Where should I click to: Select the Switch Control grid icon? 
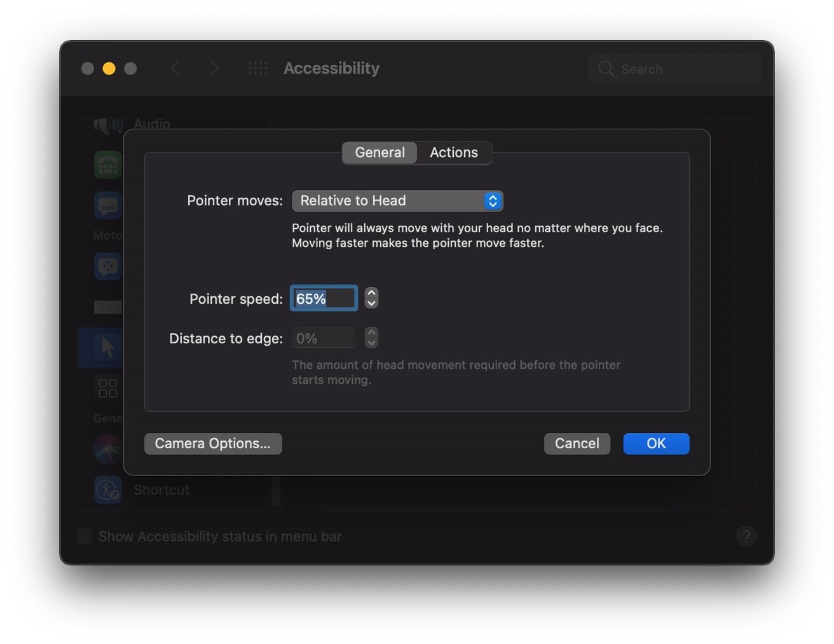point(108,388)
